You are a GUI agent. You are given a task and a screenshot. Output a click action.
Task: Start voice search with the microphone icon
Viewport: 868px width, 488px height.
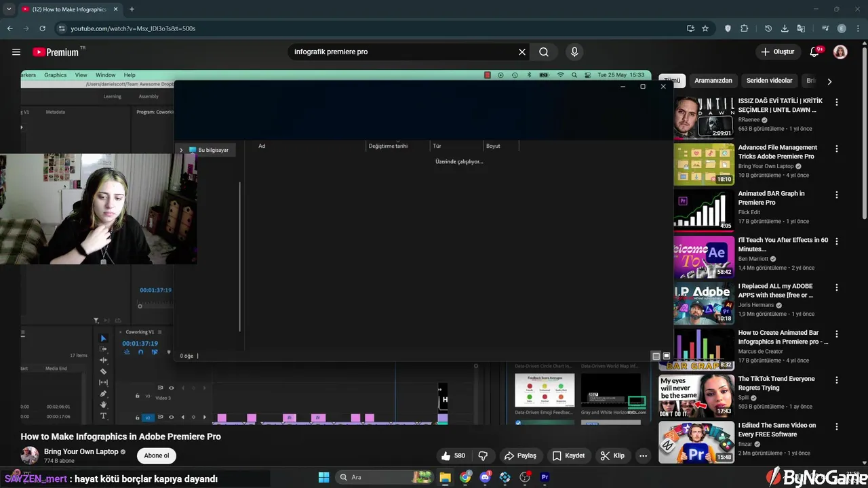[x=574, y=52]
